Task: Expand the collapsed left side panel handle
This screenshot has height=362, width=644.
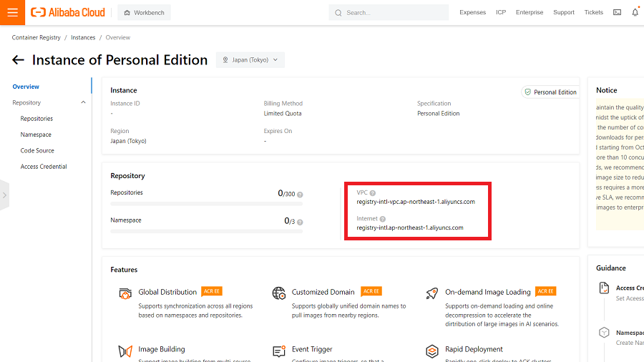Action: point(4,195)
